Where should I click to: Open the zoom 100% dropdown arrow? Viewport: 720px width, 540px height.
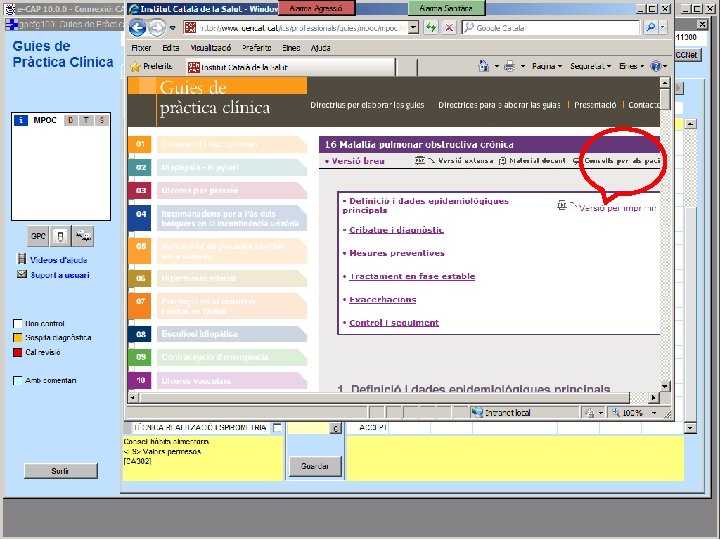[x=654, y=413]
